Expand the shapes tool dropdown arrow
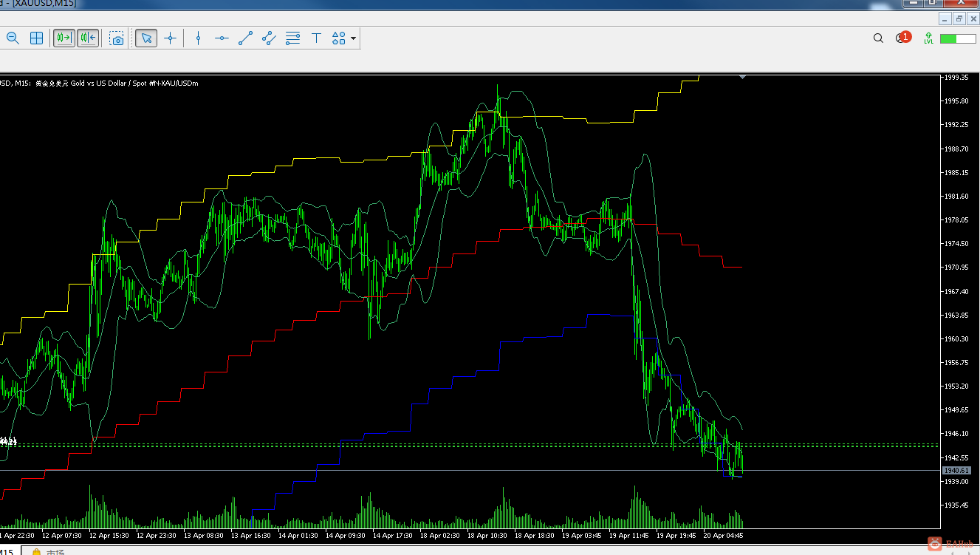 point(354,38)
